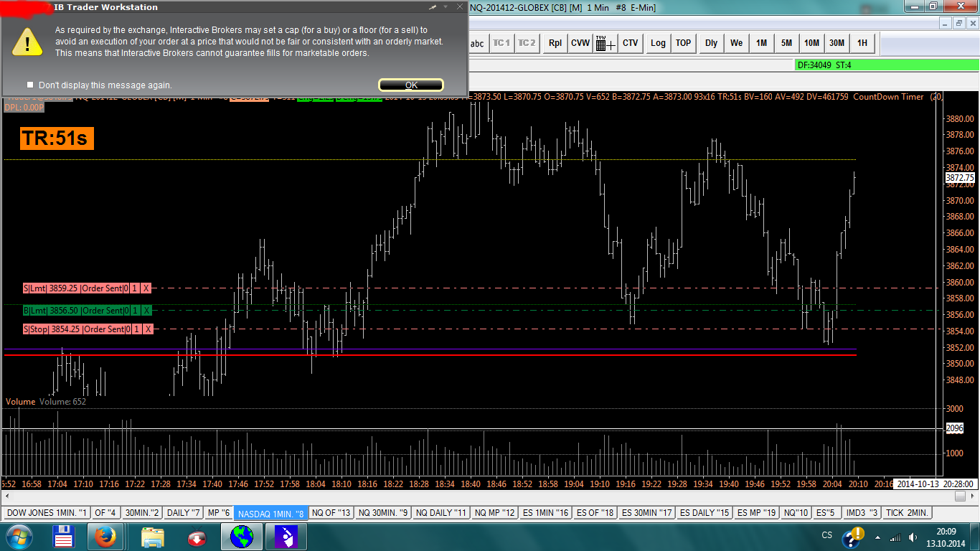Click the TVW grid-plus icon
Image resolution: width=980 pixels, height=551 pixels.
point(606,43)
